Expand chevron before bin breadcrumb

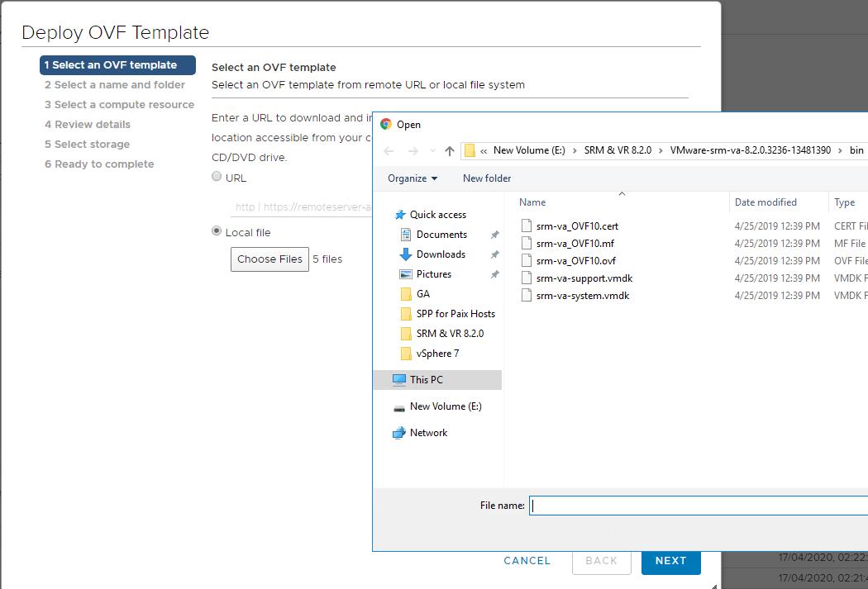point(841,151)
